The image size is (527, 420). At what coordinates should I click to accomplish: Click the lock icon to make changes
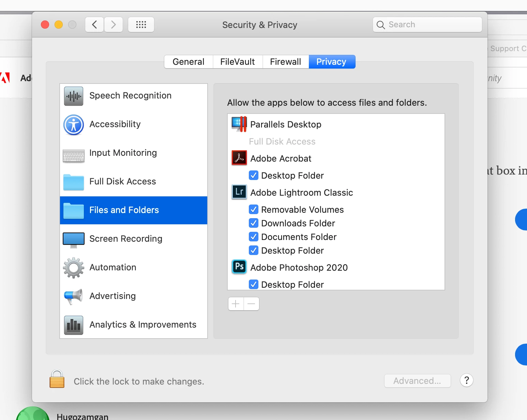pos(57,379)
